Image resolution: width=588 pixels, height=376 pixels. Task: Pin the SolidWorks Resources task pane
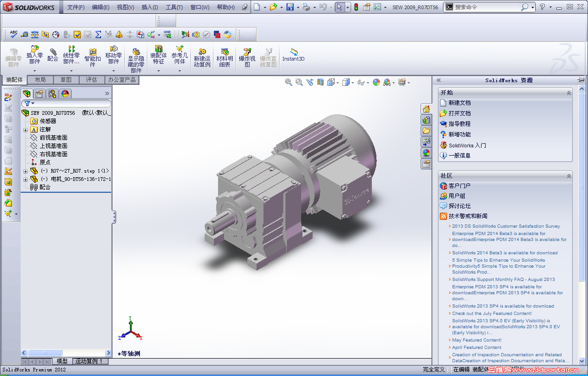click(x=581, y=80)
